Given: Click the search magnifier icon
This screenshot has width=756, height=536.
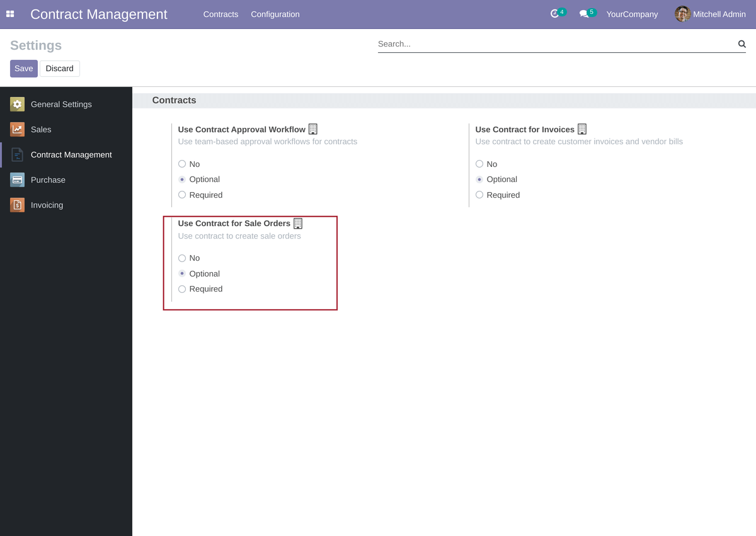Looking at the screenshot, I should pyautogui.click(x=742, y=44).
